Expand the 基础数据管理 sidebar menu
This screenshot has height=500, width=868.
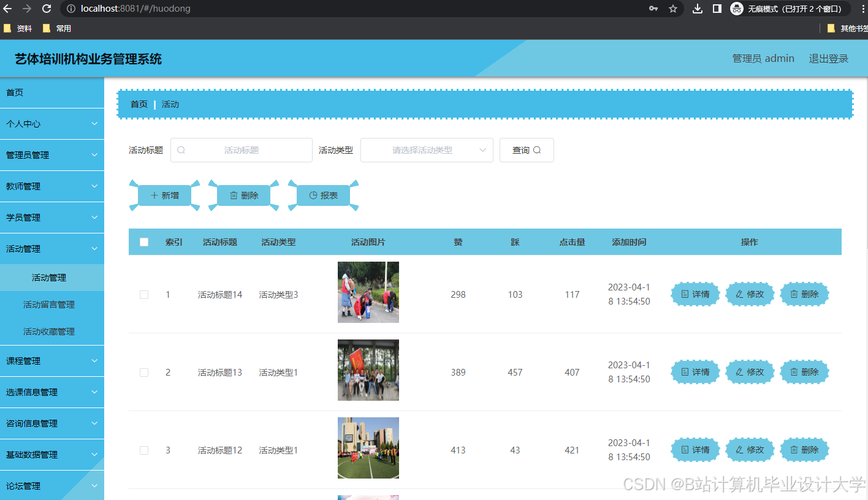point(52,455)
